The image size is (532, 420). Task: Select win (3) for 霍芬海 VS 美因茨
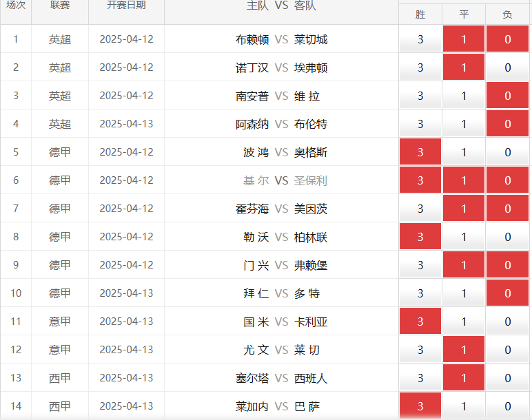click(x=420, y=208)
